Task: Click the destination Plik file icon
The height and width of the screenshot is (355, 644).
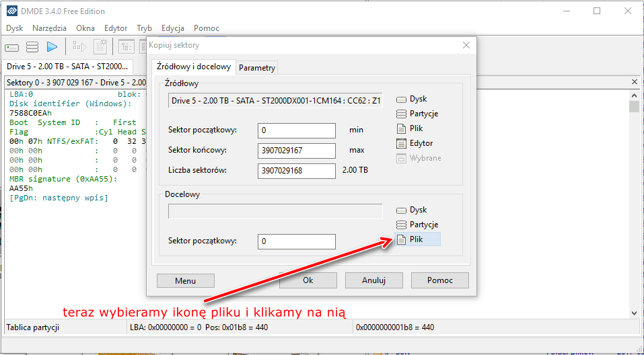Action: click(402, 239)
